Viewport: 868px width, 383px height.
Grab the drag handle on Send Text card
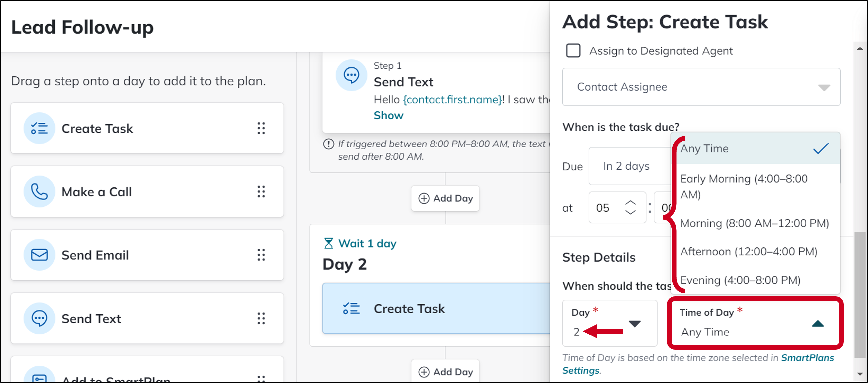(261, 318)
